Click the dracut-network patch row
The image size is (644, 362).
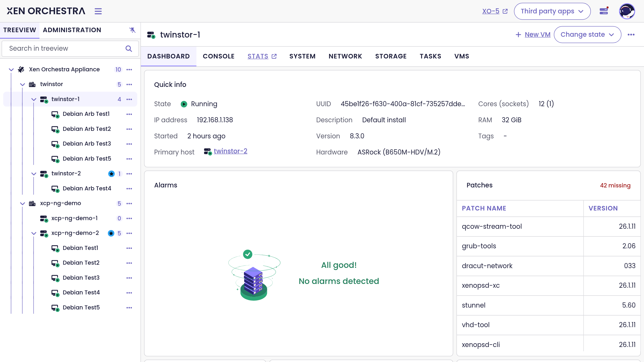[x=548, y=266]
